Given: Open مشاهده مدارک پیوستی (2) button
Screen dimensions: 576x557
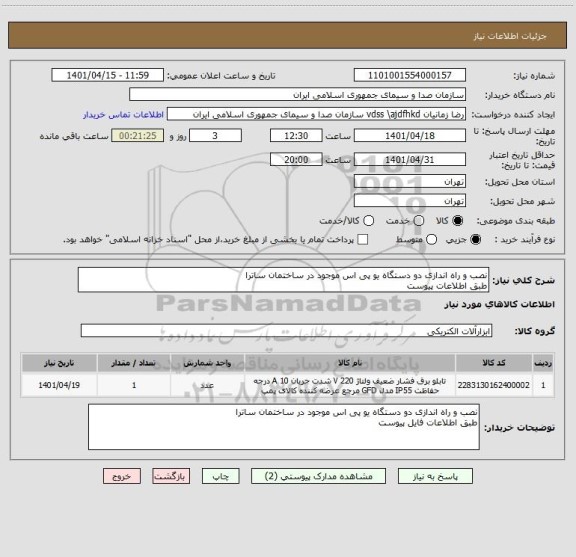Looking at the screenshot, I should pyautogui.click(x=318, y=476).
